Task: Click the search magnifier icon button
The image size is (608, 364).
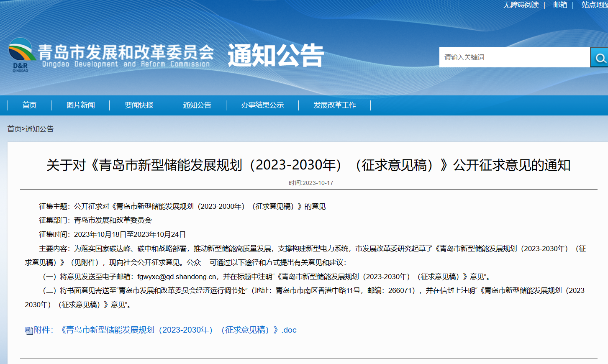Action: (599, 57)
